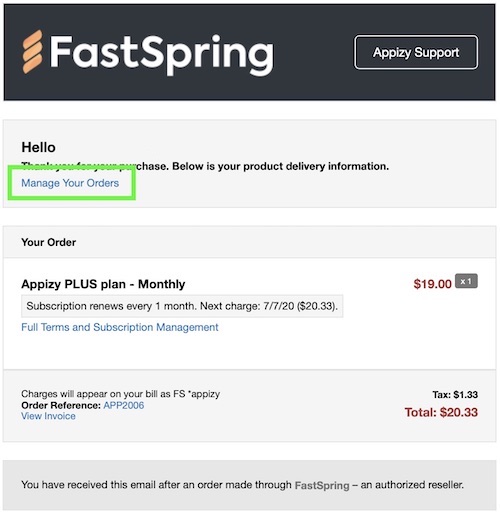
Task: Open the APP2006 order reference link
Action: tap(124, 405)
